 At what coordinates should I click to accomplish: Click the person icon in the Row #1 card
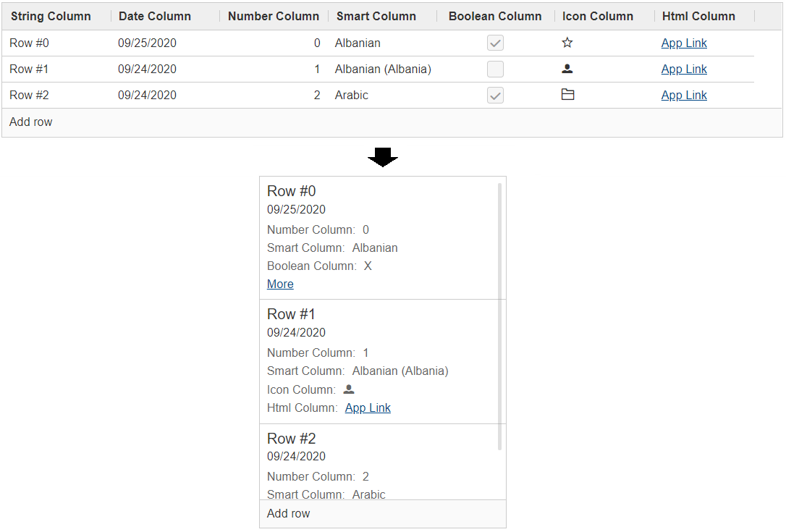click(x=349, y=389)
